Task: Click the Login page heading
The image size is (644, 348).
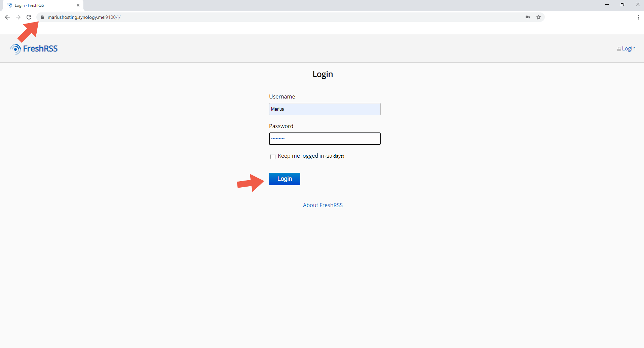Action: [323, 74]
